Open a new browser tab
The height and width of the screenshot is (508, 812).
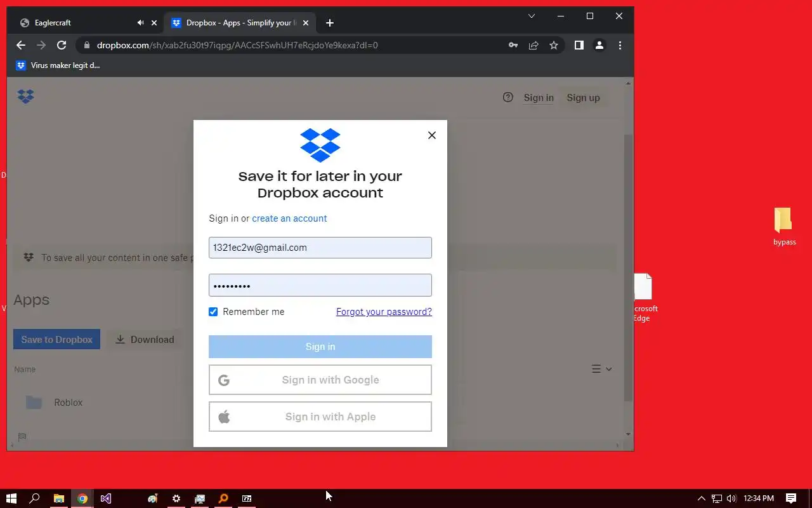coord(329,23)
